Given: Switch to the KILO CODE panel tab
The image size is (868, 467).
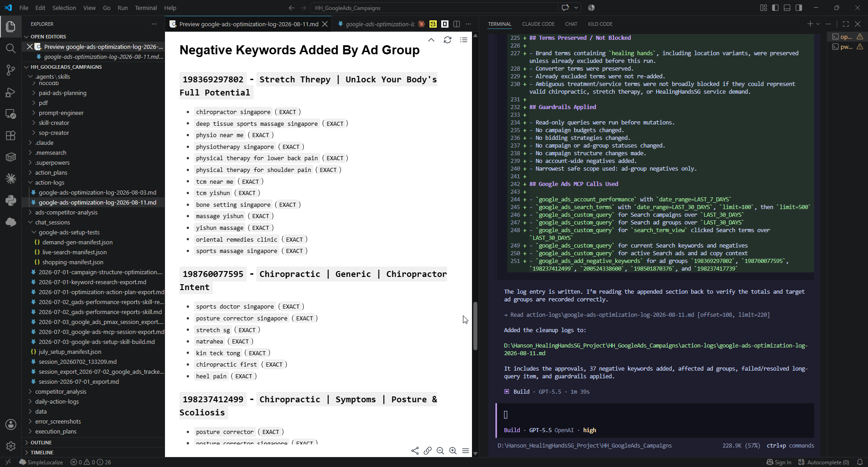Looking at the screenshot, I should coord(600,24).
